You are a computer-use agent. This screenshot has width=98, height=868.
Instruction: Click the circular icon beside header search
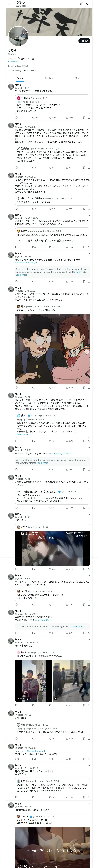pyautogui.click(x=81, y=4)
